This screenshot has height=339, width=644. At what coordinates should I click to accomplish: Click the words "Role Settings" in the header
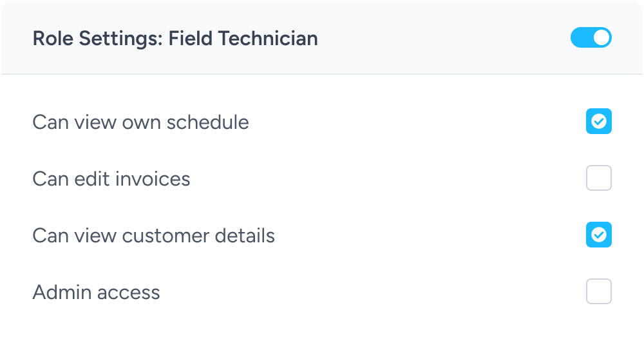[x=96, y=39]
